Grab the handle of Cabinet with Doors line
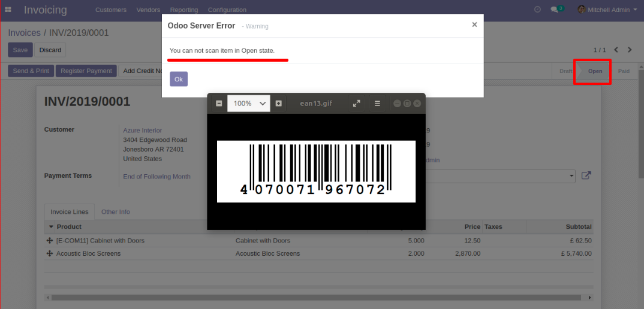The width and height of the screenshot is (644, 309). 50,241
